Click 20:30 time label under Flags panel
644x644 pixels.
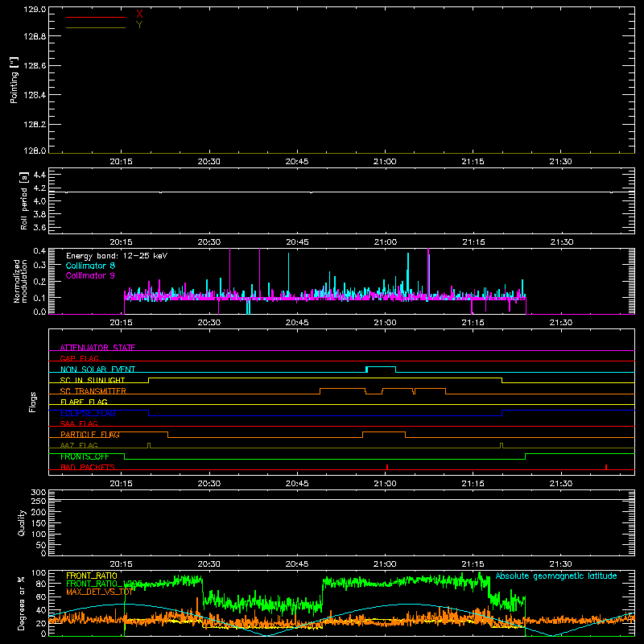pos(209,484)
